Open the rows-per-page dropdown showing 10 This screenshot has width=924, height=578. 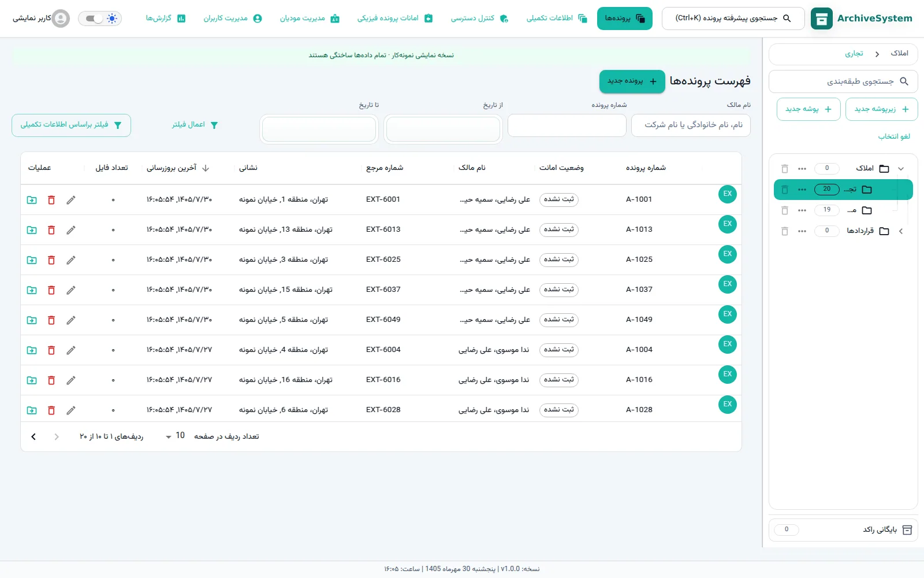click(174, 436)
